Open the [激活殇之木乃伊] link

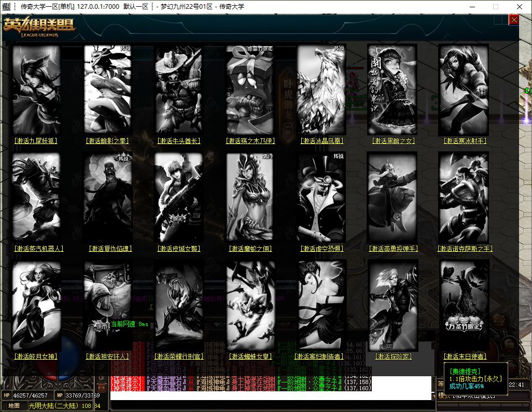click(250, 141)
